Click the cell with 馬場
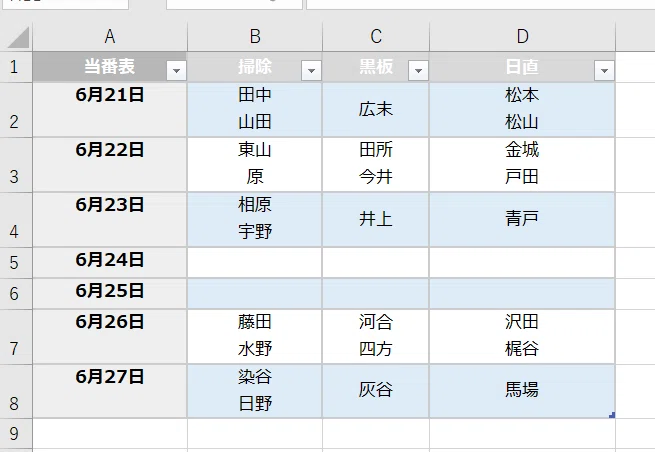Screen dimensions: 655x452 pos(522,391)
